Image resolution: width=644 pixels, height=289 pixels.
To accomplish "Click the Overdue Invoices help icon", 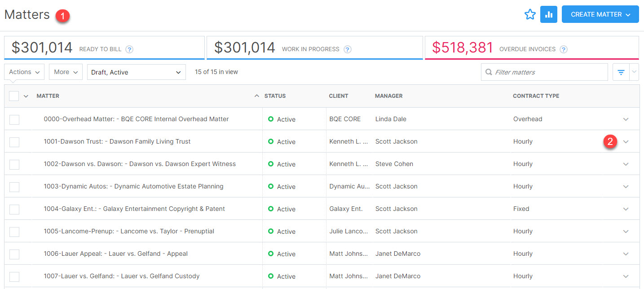I will click(x=563, y=49).
